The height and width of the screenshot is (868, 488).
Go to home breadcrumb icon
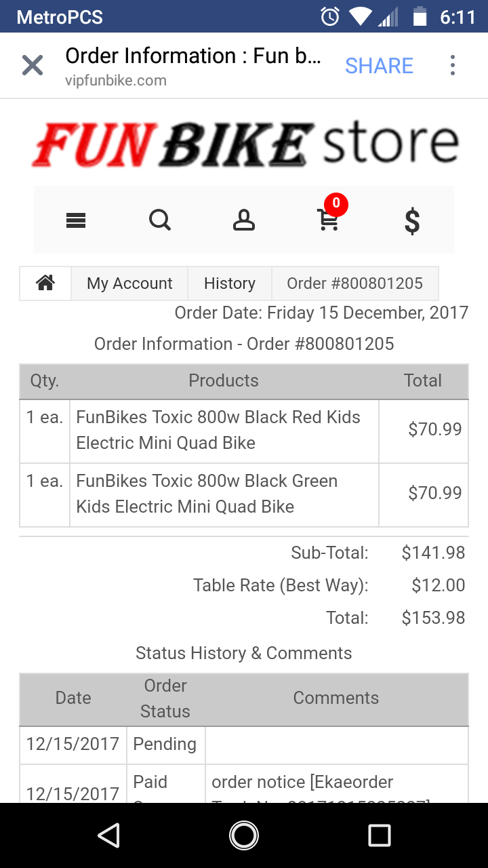click(45, 283)
